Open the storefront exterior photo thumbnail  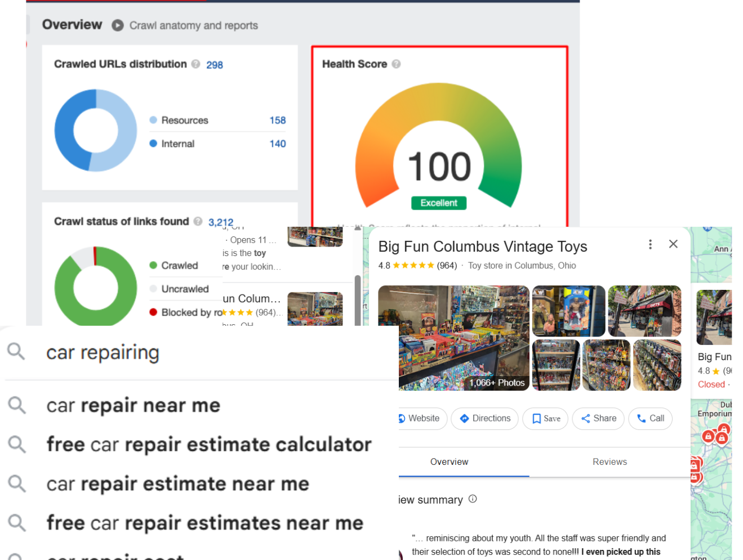coord(644,311)
